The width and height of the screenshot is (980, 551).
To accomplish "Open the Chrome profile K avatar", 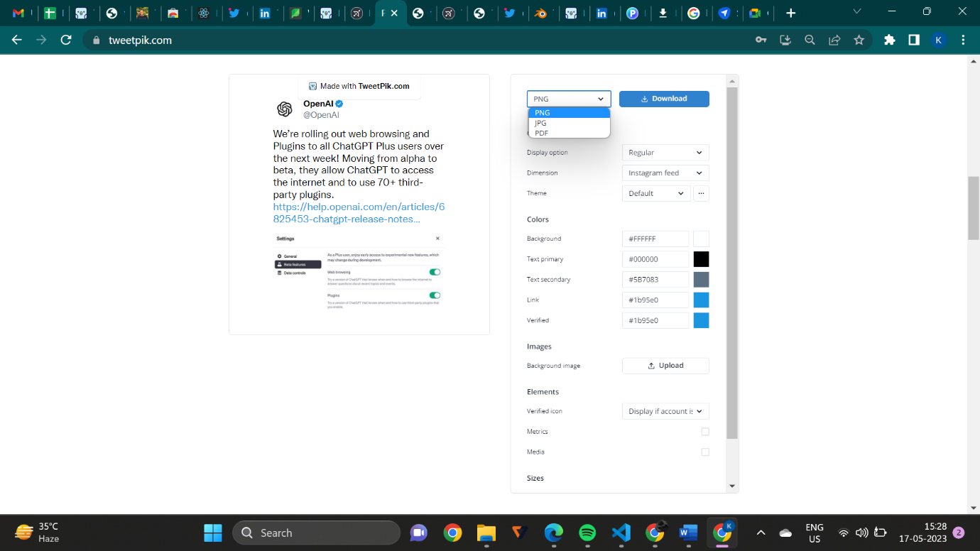I will pos(938,40).
